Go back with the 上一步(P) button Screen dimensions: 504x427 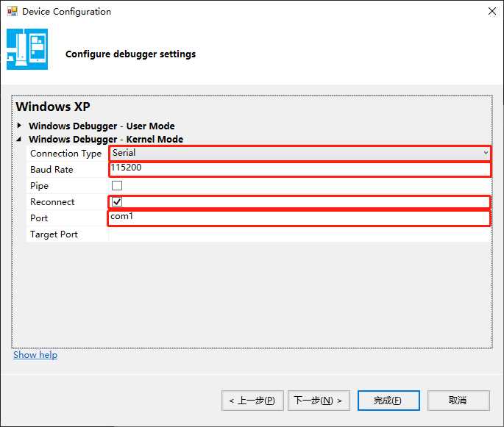[x=252, y=401]
